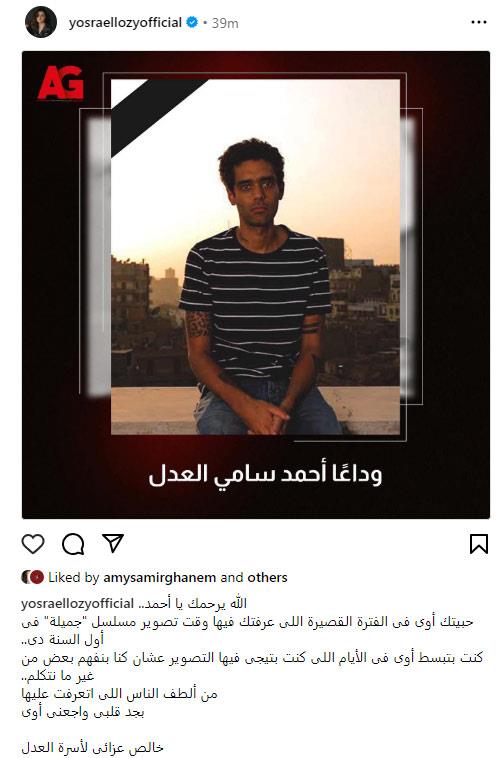The height and width of the screenshot is (758, 504).
Task: Click the blue verified badge beside the username
Action: pyautogui.click(x=192, y=22)
